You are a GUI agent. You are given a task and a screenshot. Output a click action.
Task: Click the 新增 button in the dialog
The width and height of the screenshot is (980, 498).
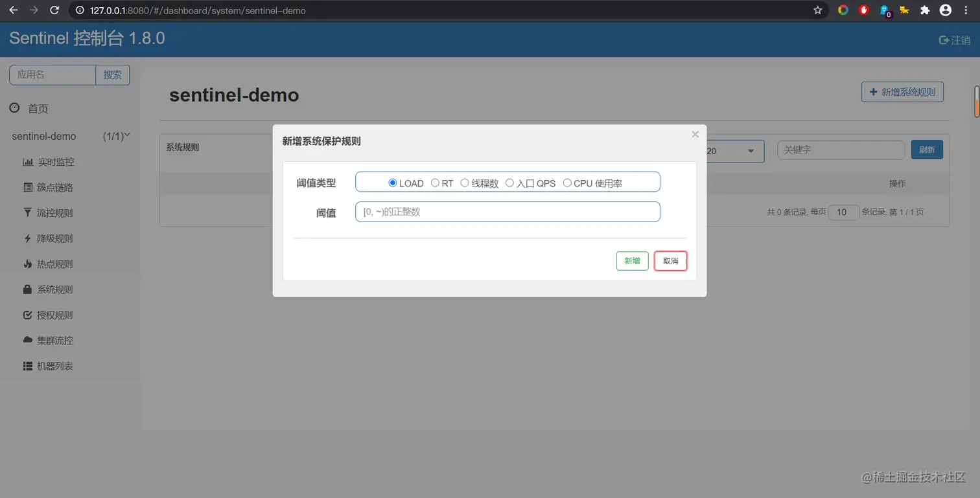coord(632,261)
